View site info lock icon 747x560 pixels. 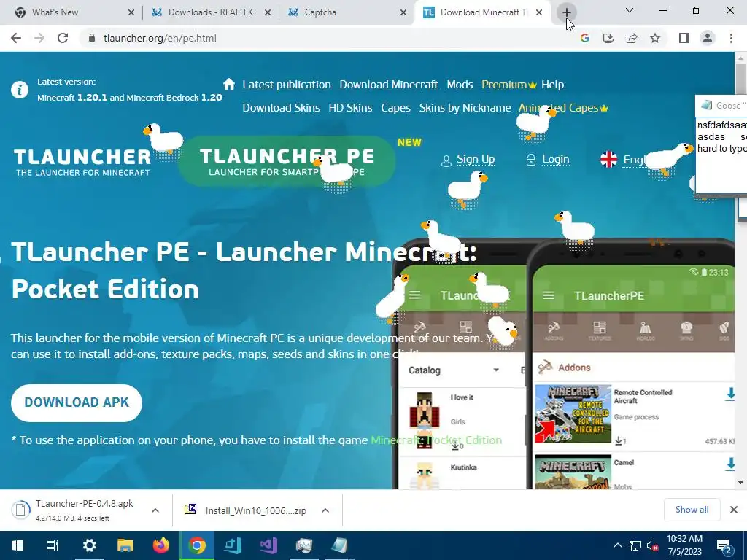pyautogui.click(x=92, y=38)
